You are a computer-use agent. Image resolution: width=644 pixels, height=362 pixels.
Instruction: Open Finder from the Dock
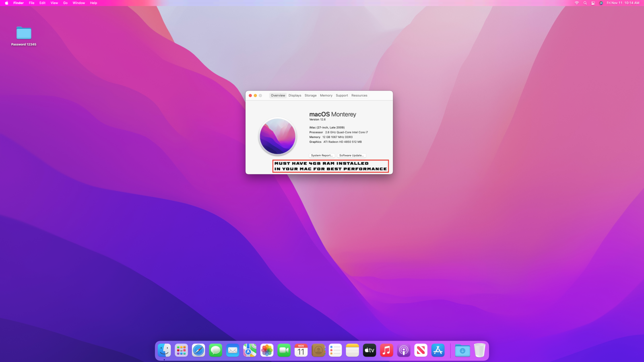coord(164,350)
